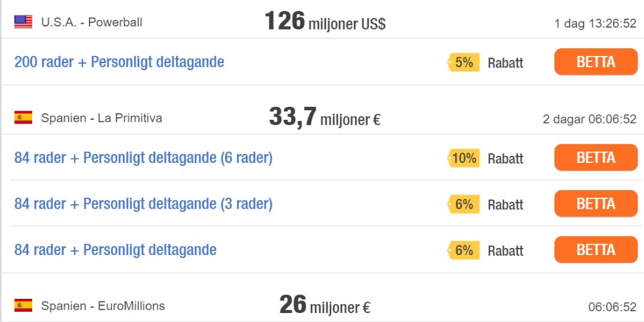Click the 6% tag on the 3 rader offer
This screenshot has height=322, width=644.
pyautogui.click(x=464, y=204)
